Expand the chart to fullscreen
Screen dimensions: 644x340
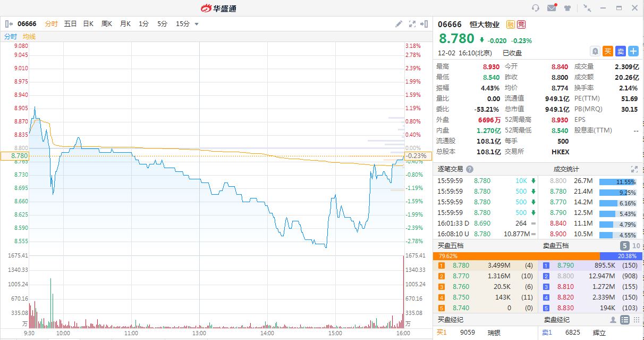(x=412, y=23)
